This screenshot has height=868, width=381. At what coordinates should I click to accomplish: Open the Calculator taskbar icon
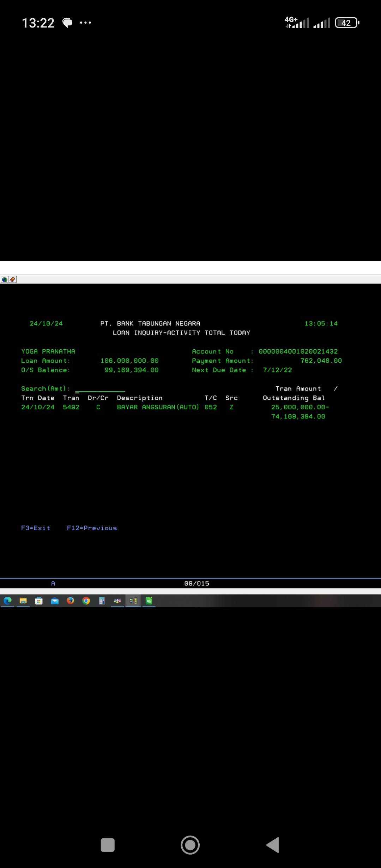(x=102, y=601)
